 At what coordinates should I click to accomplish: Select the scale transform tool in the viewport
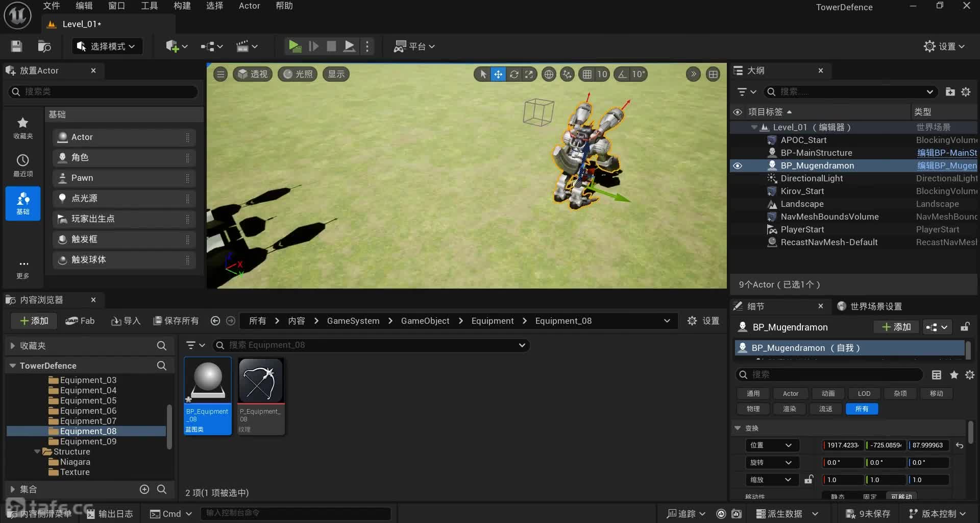529,75
